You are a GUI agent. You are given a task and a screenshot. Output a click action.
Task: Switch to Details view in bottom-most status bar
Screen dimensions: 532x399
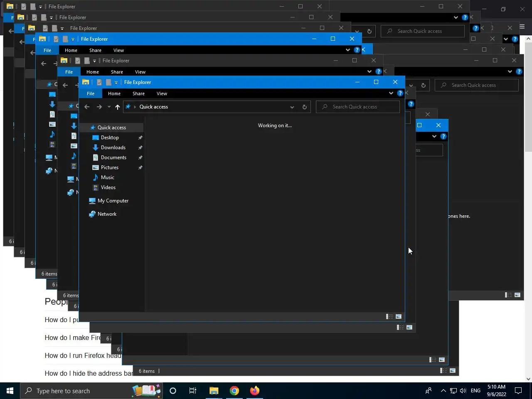pos(443,371)
